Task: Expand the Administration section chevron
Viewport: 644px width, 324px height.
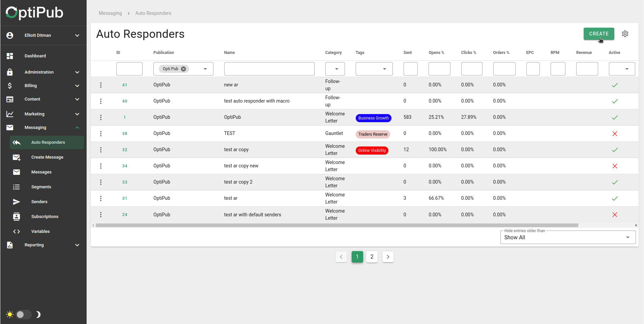Action: click(77, 72)
